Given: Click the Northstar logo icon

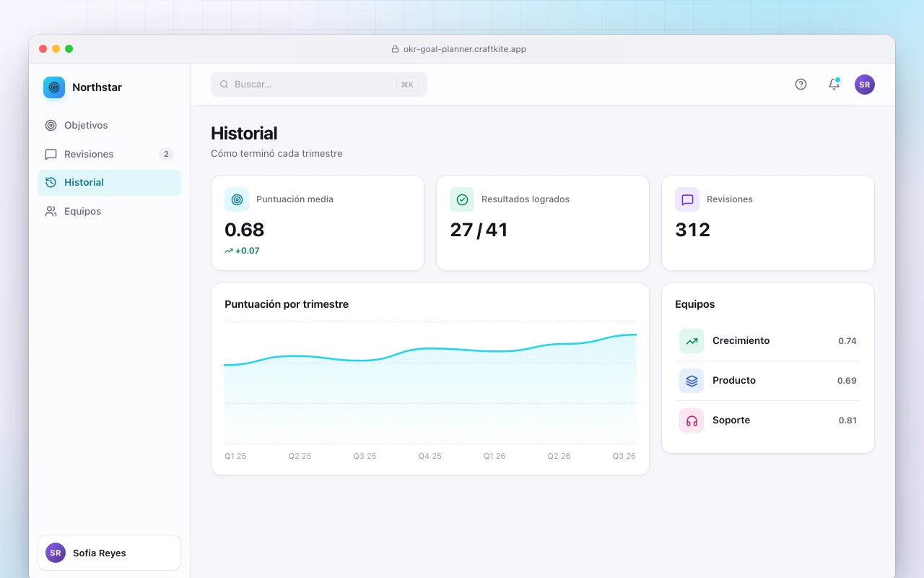Looking at the screenshot, I should click(54, 87).
